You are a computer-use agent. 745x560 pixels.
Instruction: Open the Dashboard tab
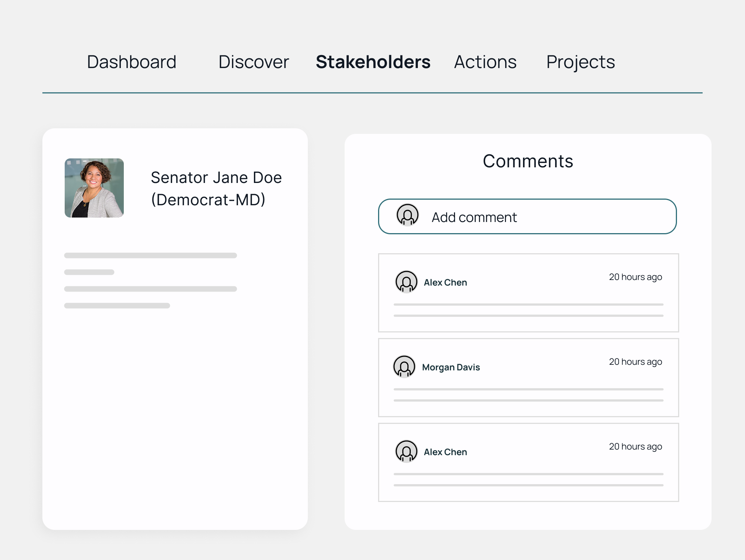(x=132, y=62)
